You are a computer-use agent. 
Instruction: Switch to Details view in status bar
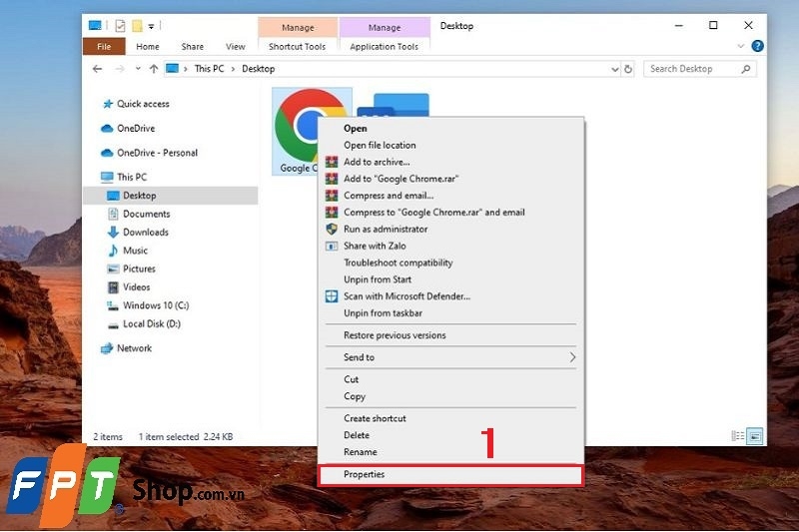[738, 436]
